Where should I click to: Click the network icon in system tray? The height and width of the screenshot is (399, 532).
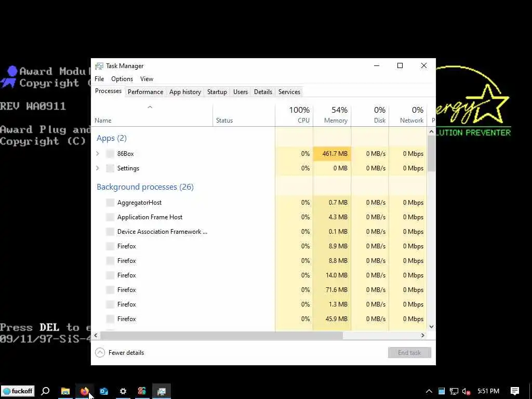point(454,391)
